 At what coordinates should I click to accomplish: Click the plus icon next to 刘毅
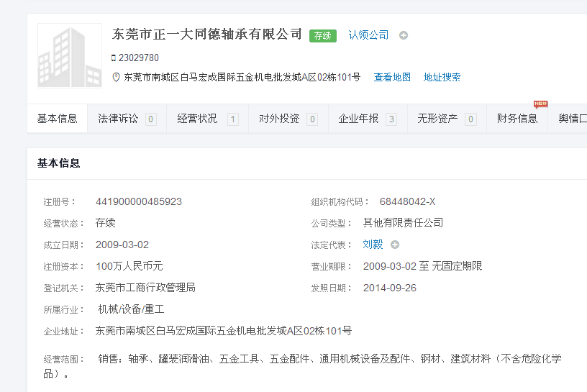tap(395, 245)
